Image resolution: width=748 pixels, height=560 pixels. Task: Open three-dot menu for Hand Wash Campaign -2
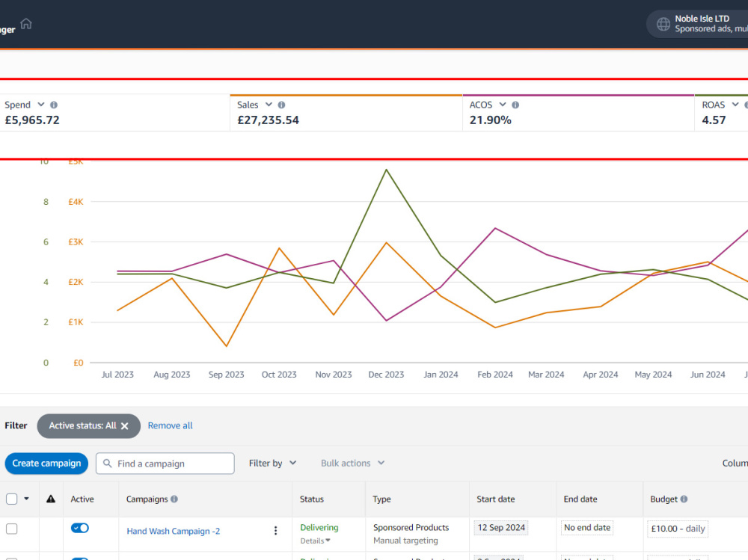[x=275, y=530]
